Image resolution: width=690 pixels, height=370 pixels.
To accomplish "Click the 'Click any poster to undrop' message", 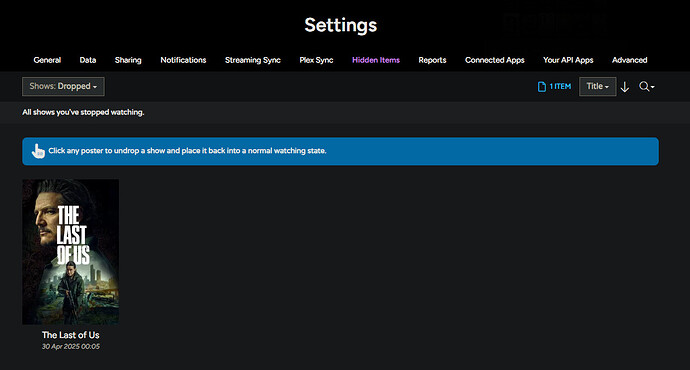I will pyautogui.click(x=187, y=150).
